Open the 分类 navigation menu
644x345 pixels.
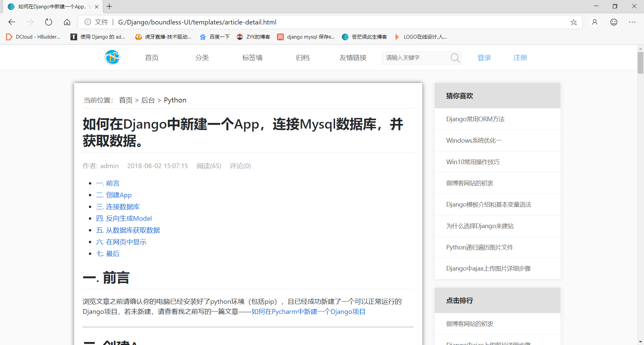(x=202, y=58)
